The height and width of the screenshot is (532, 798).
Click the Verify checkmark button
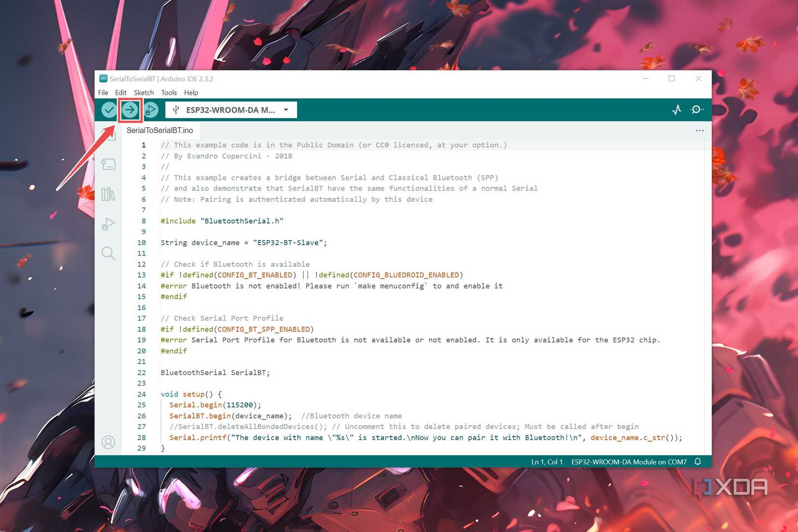pos(109,110)
